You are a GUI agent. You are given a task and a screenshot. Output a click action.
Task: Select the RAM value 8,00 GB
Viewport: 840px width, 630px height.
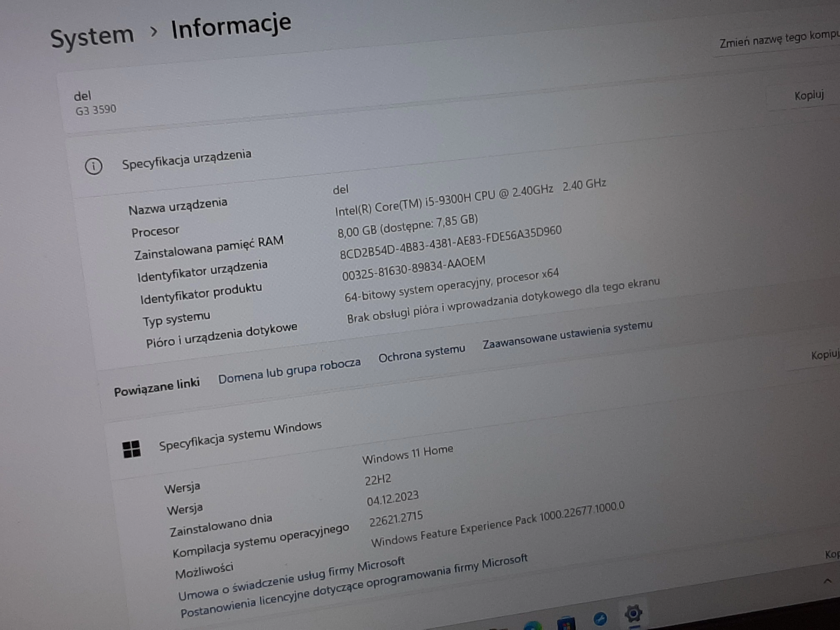(407, 226)
